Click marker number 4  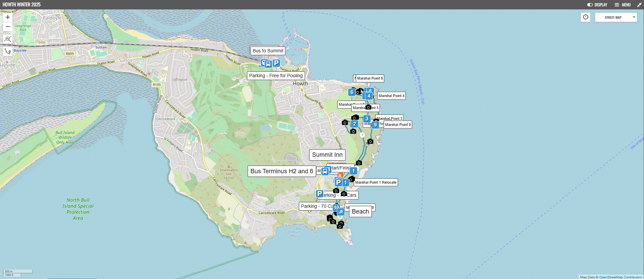[x=369, y=96]
